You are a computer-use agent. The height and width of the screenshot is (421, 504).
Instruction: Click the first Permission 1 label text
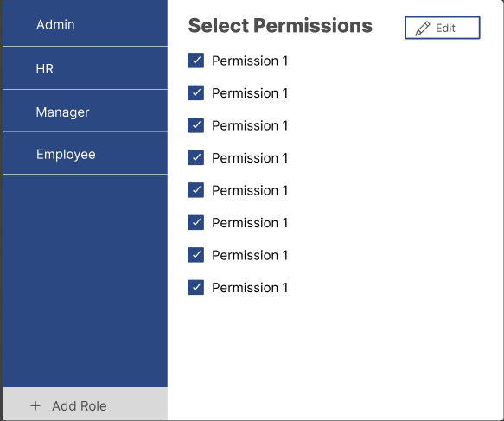pyautogui.click(x=250, y=61)
